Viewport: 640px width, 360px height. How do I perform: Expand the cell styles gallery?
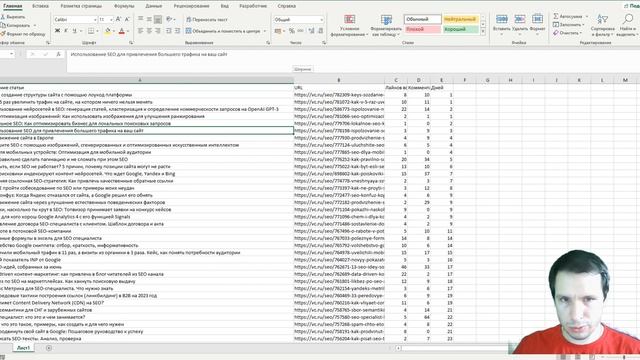tap(483, 32)
